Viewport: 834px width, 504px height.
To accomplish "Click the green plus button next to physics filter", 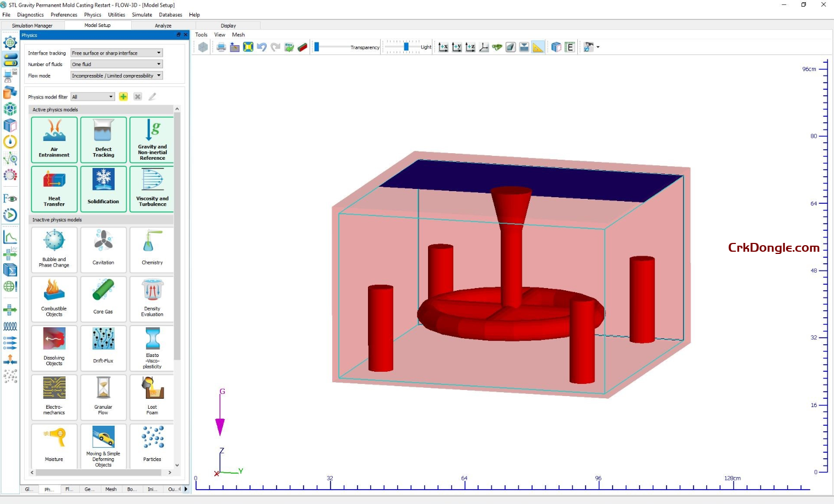I will tap(123, 96).
